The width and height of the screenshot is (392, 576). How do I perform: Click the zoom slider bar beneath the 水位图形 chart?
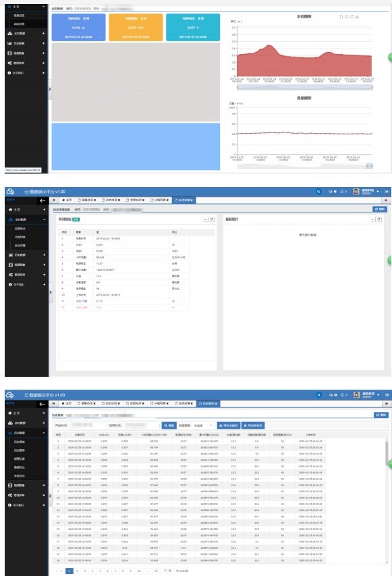(305, 87)
